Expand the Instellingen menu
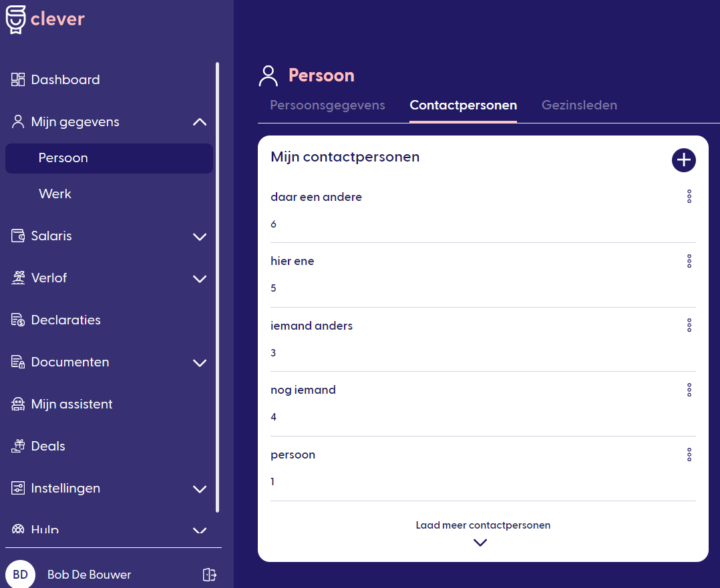 199,489
